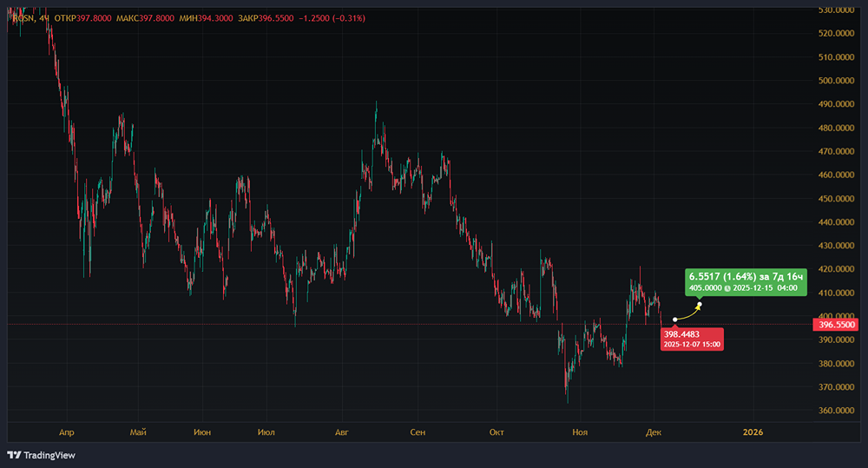This screenshot has height=468, width=868.
Task: Click the МИН 394.3000 low value
Action: pos(206,18)
